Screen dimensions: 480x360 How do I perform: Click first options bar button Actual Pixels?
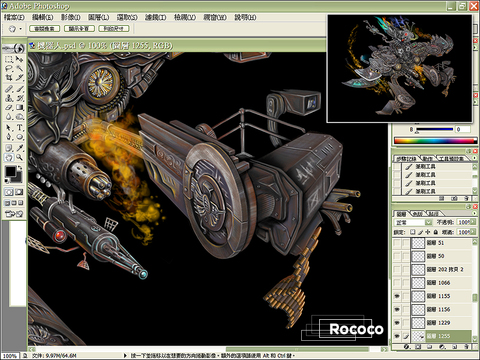point(44,29)
